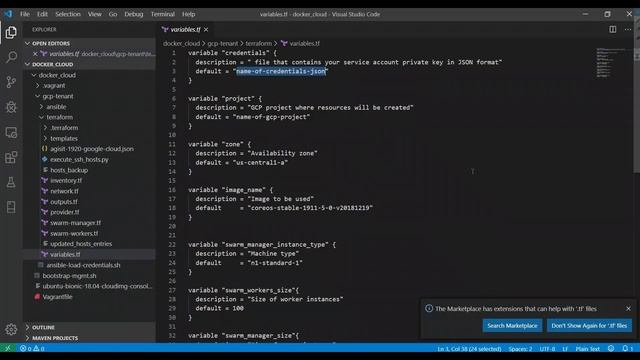Close the variables.tf editor tab
Viewport: 640px width, 360px height.
pyautogui.click(x=206, y=29)
